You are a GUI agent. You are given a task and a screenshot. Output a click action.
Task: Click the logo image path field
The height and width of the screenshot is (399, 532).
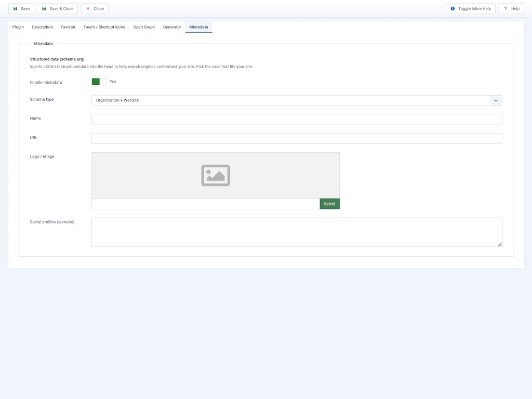(x=206, y=204)
